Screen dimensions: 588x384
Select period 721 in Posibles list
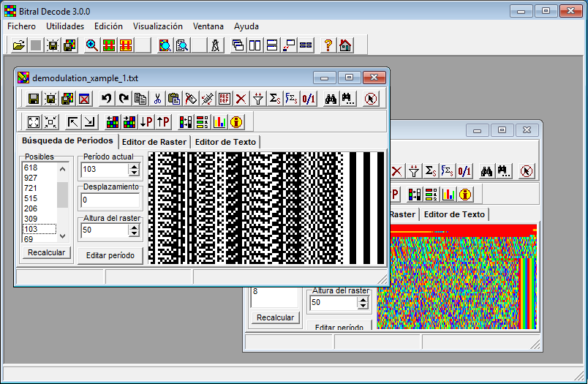[39, 188]
